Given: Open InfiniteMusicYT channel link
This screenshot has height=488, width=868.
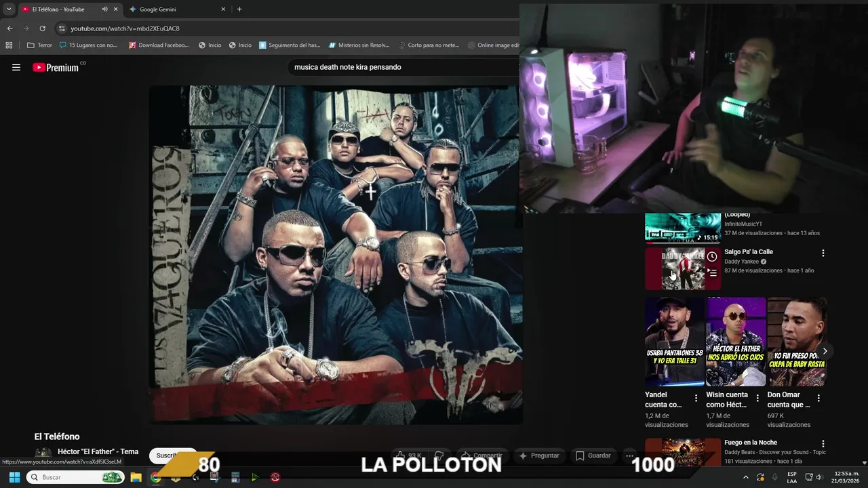Looking at the screenshot, I should pos(743,224).
